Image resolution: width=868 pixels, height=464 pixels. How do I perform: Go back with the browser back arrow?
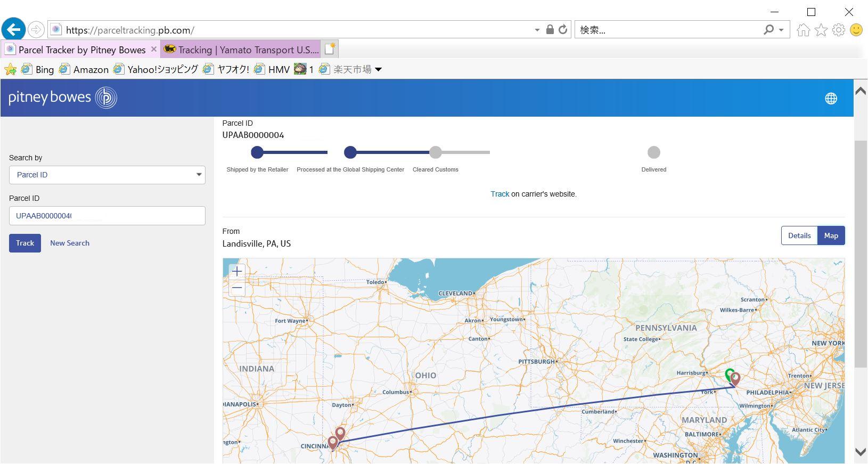pos(13,29)
